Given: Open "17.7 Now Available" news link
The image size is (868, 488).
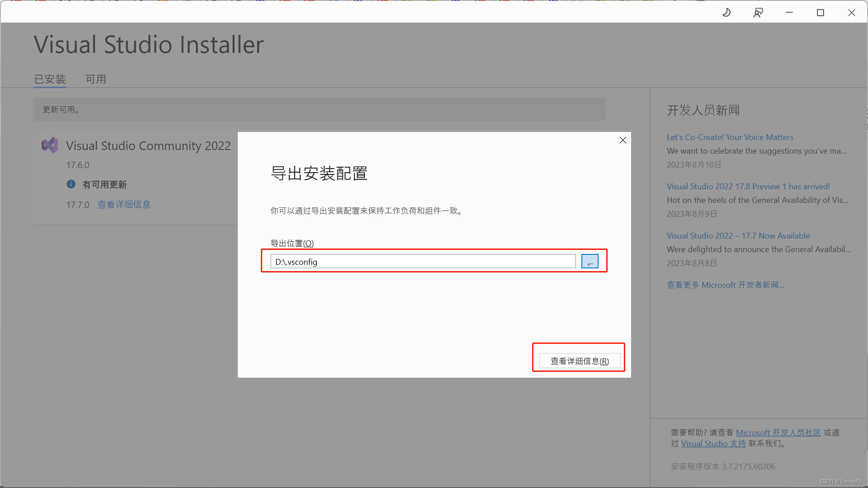Looking at the screenshot, I should pyautogui.click(x=738, y=235).
